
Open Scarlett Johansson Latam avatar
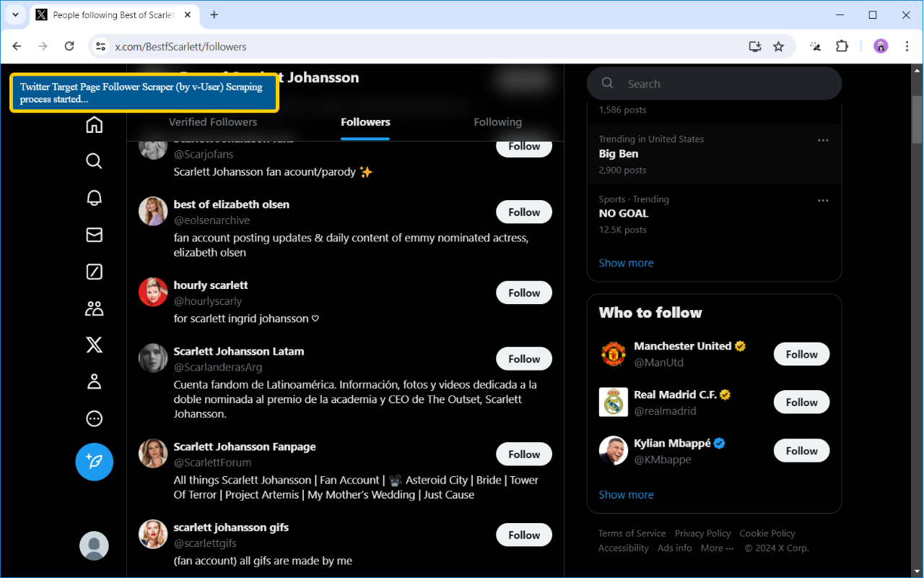click(153, 358)
